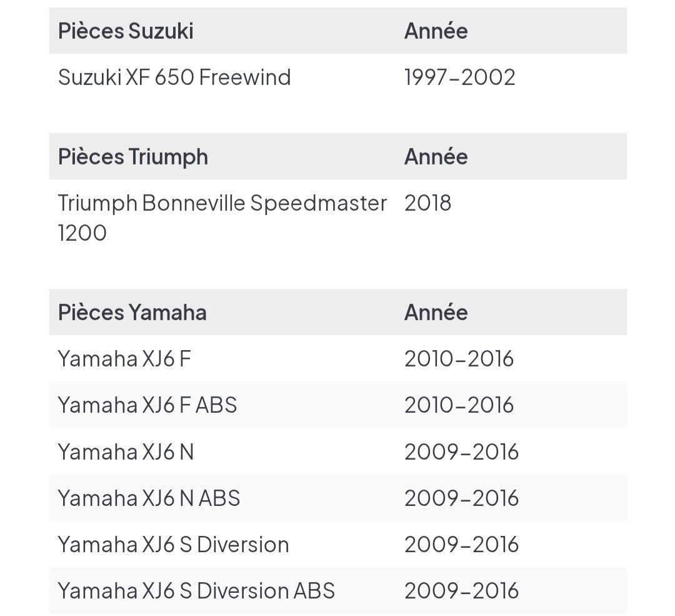Click the Pièces Yamaha table header
The image size is (675, 616).
pos(132,312)
